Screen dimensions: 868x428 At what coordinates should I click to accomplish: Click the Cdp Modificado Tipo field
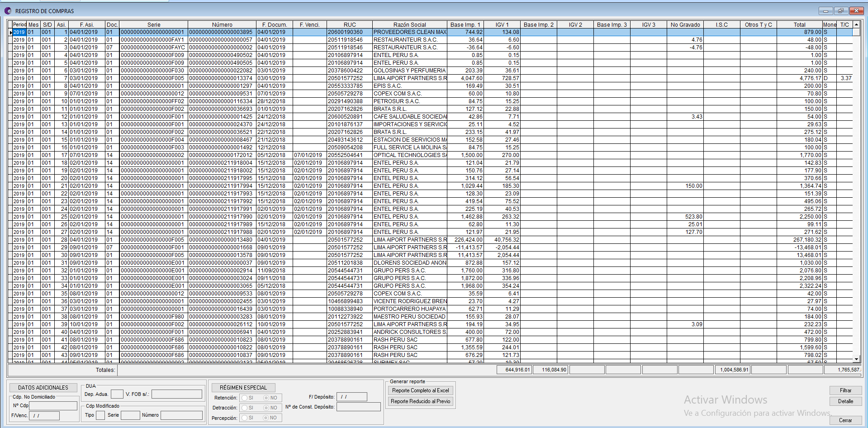coord(100,415)
